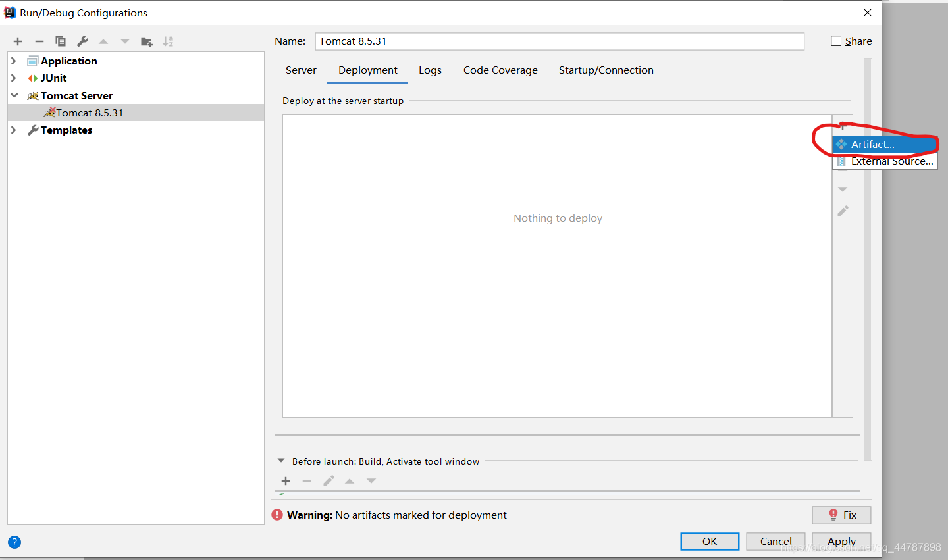
Task: Add new configuration with plus icon
Action: tap(18, 41)
